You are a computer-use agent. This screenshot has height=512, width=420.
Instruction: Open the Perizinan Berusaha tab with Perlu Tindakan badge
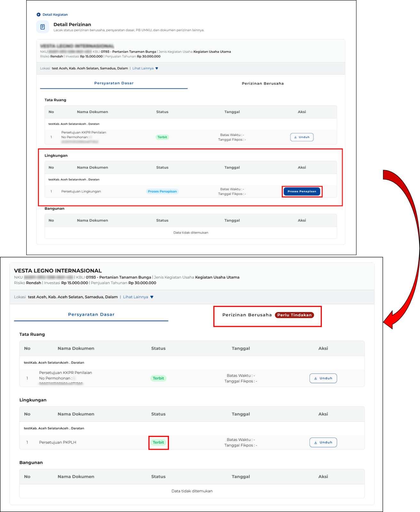[247, 315]
